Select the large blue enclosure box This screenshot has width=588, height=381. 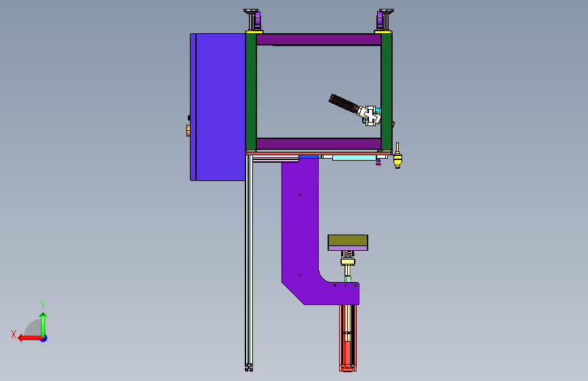(x=220, y=107)
